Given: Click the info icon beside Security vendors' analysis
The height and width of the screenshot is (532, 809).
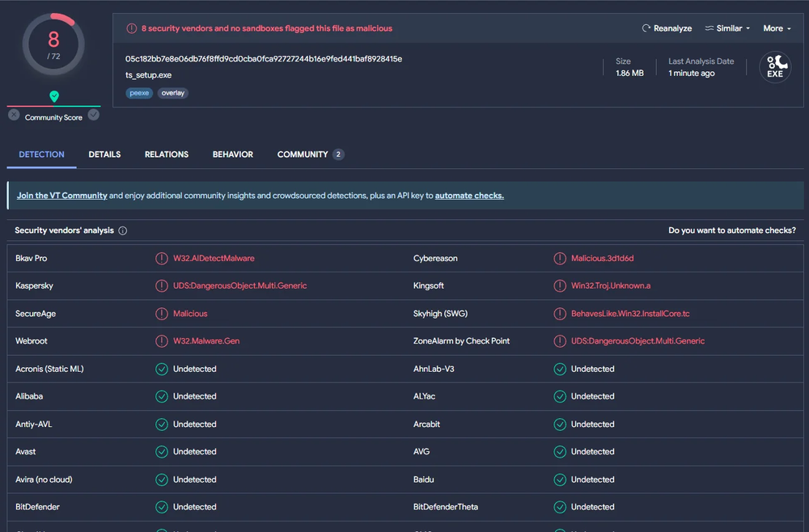Looking at the screenshot, I should pos(123,230).
